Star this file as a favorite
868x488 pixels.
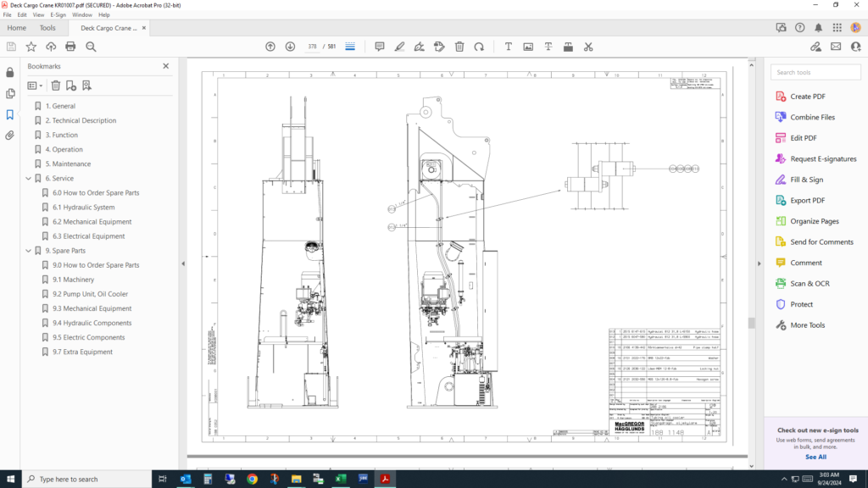click(31, 47)
